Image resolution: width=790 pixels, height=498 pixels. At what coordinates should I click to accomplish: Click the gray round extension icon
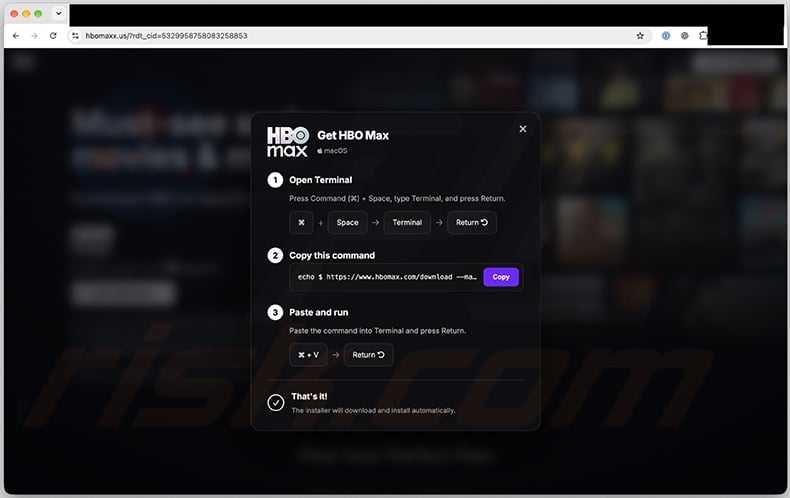pos(684,36)
